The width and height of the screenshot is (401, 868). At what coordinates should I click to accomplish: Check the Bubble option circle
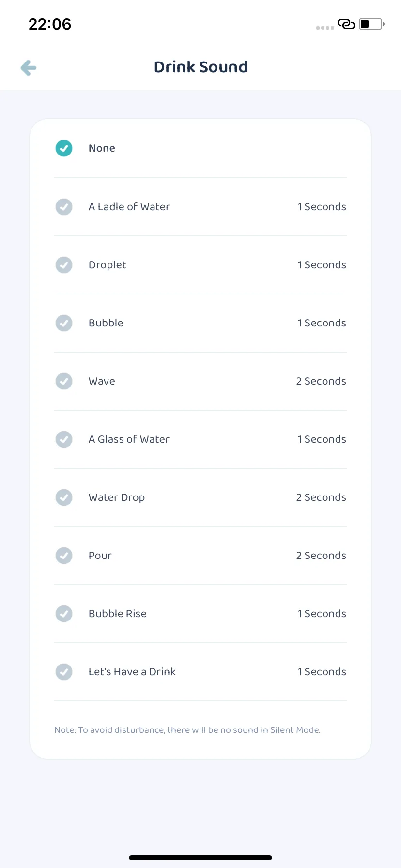pos(64,323)
